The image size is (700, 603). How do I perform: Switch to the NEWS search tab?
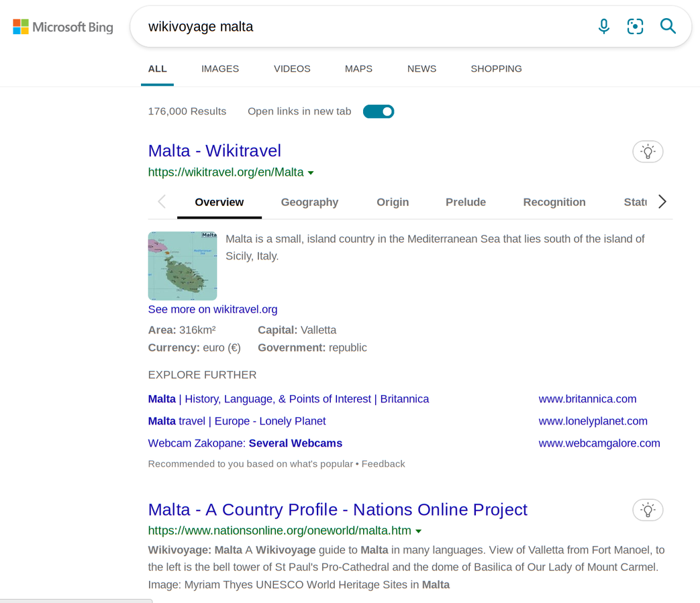(x=422, y=68)
